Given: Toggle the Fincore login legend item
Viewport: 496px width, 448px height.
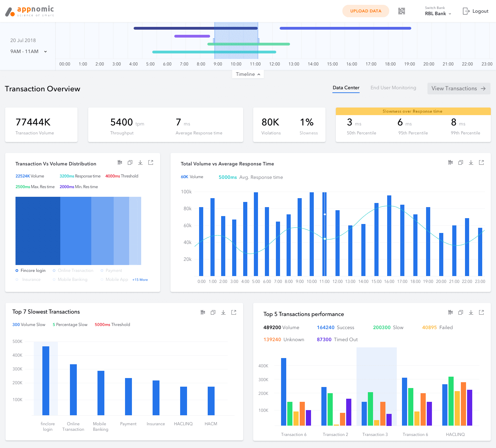Looking at the screenshot, I should (x=30, y=271).
